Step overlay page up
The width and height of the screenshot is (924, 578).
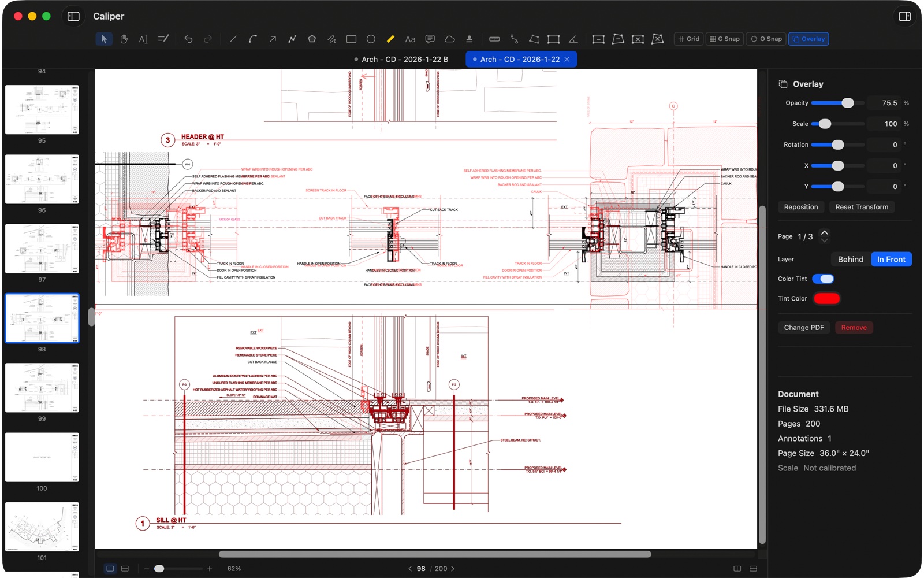(825, 232)
